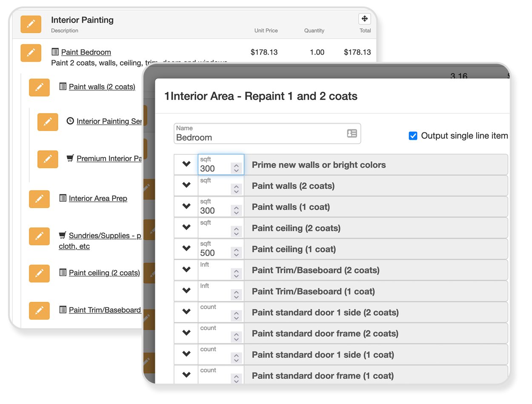Click the pencil icon for Interior Area Prep
This screenshot has width=532, height=404.
(x=39, y=199)
